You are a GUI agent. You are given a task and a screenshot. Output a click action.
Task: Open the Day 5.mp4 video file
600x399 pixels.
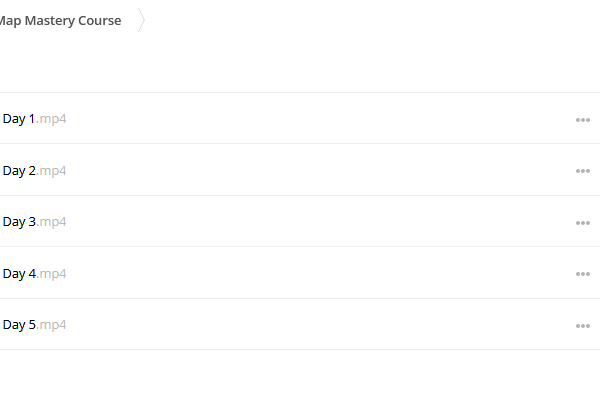click(x=34, y=325)
